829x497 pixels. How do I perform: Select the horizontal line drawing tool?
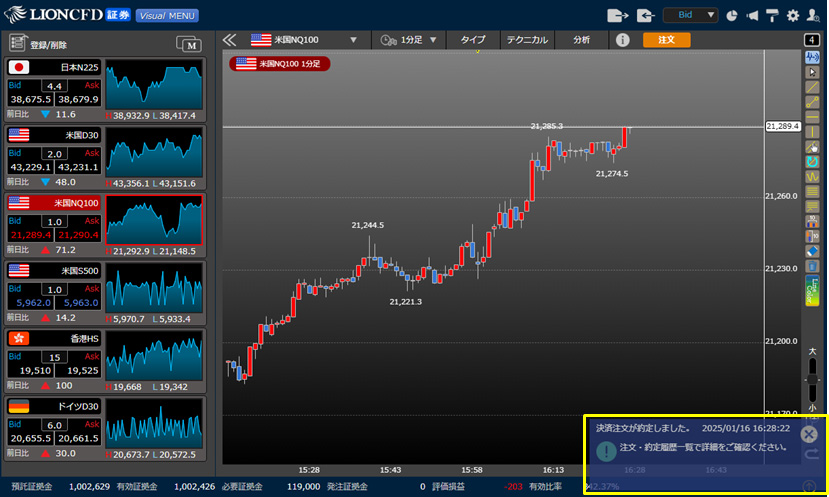click(x=812, y=117)
